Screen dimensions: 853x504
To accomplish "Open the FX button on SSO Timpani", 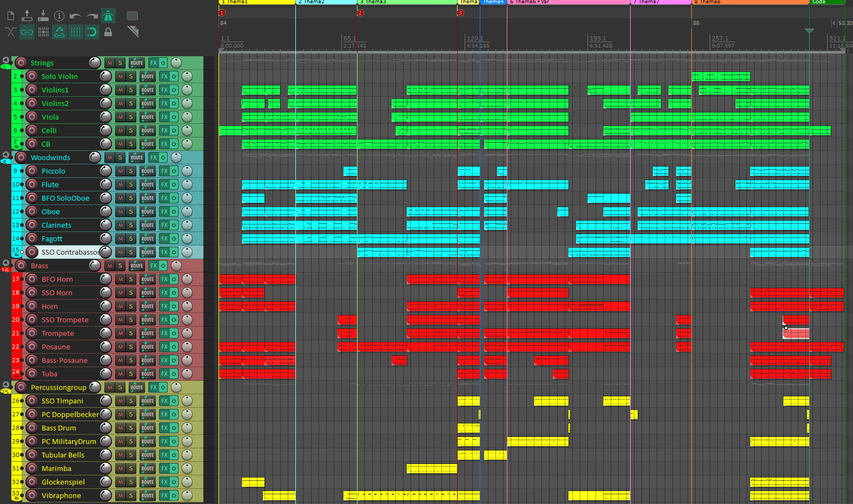I will pyautogui.click(x=164, y=401).
